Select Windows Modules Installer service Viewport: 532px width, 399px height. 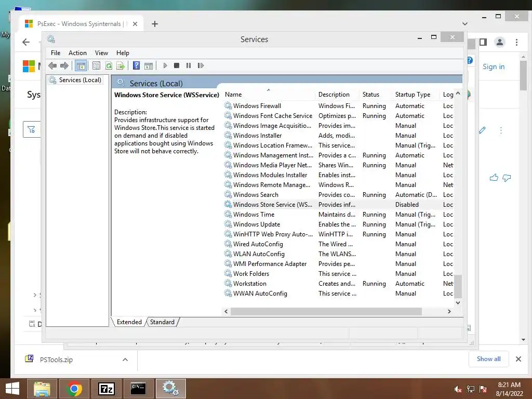pyautogui.click(x=338, y=175)
